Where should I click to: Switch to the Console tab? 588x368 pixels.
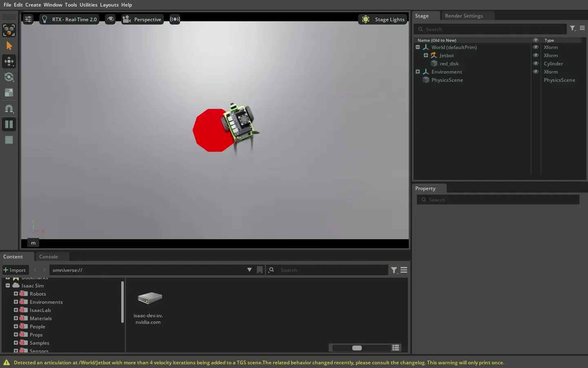coord(49,257)
